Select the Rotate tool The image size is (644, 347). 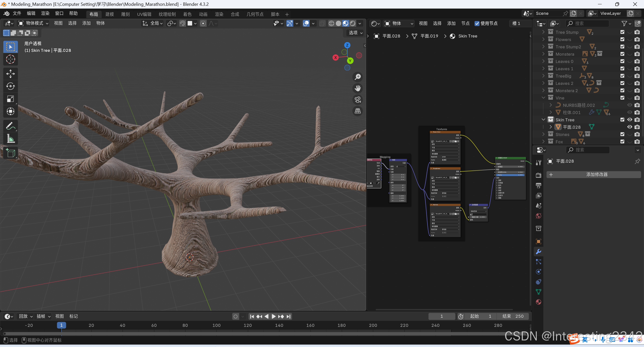[x=10, y=86]
